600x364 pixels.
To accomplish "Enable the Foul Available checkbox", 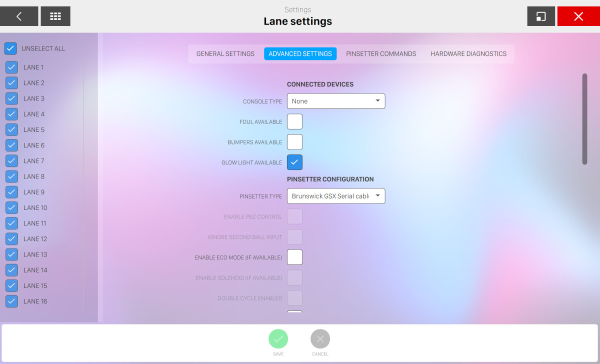I will [294, 121].
